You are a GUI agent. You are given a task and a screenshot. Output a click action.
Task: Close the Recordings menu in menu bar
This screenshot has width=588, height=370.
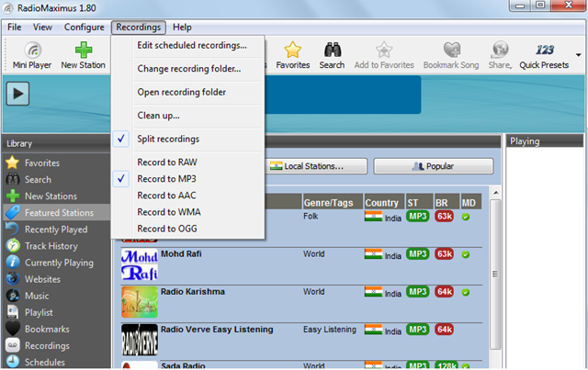click(139, 28)
